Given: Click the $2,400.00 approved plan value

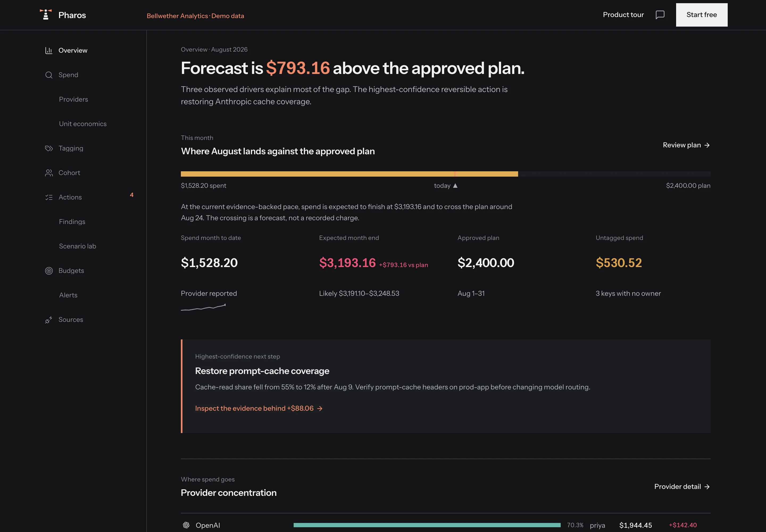Looking at the screenshot, I should pos(486,263).
